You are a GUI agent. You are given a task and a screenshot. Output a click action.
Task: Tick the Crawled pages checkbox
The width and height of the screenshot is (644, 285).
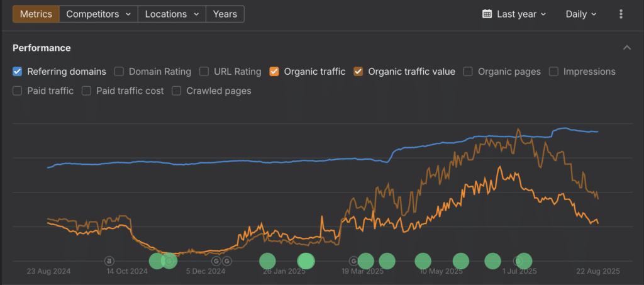[177, 91]
